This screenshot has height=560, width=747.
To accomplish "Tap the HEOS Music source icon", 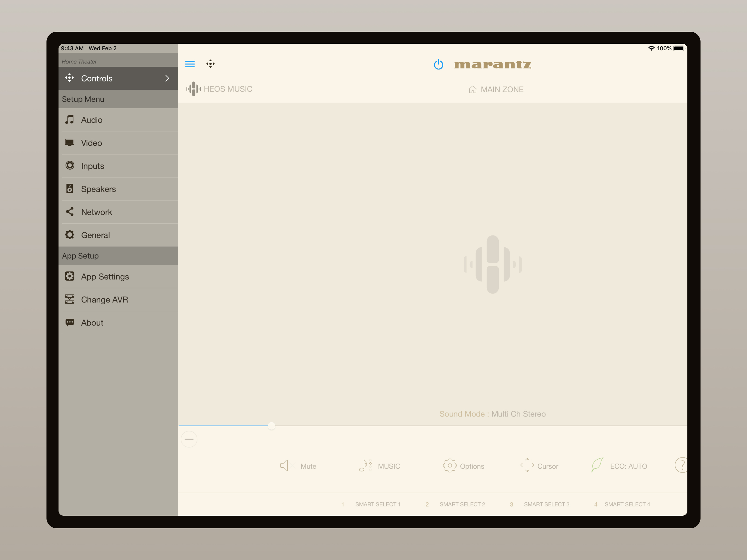I will pos(194,89).
